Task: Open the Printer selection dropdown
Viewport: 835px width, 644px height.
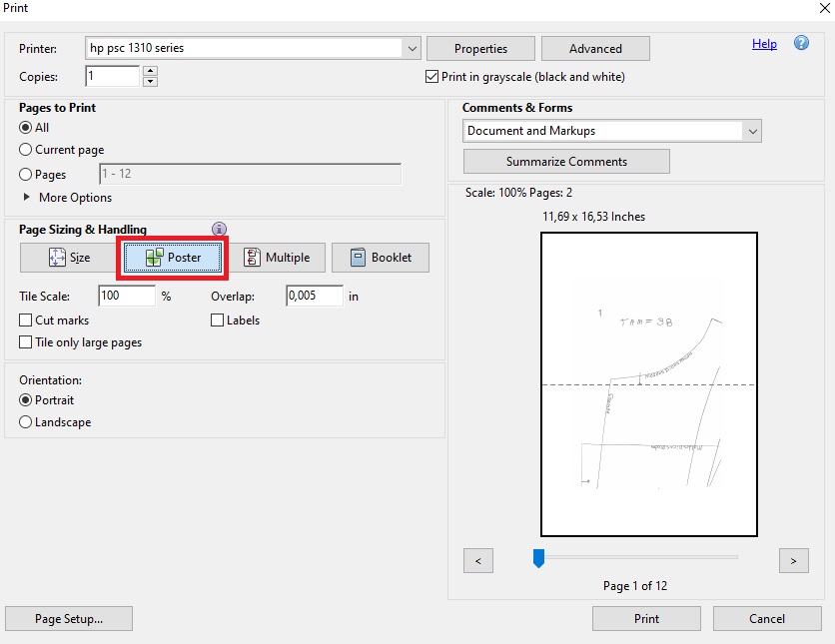Action: tap(413, 48)
